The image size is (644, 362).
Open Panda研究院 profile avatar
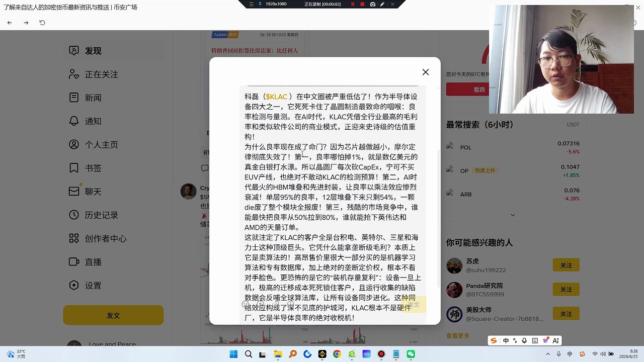(x=454, y=290)
